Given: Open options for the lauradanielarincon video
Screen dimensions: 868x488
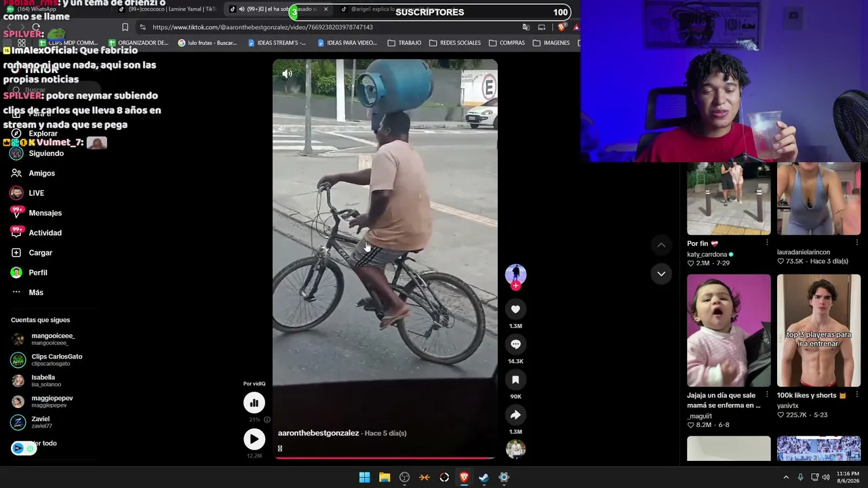Looking at the screenshot, I should click(857, 243).
